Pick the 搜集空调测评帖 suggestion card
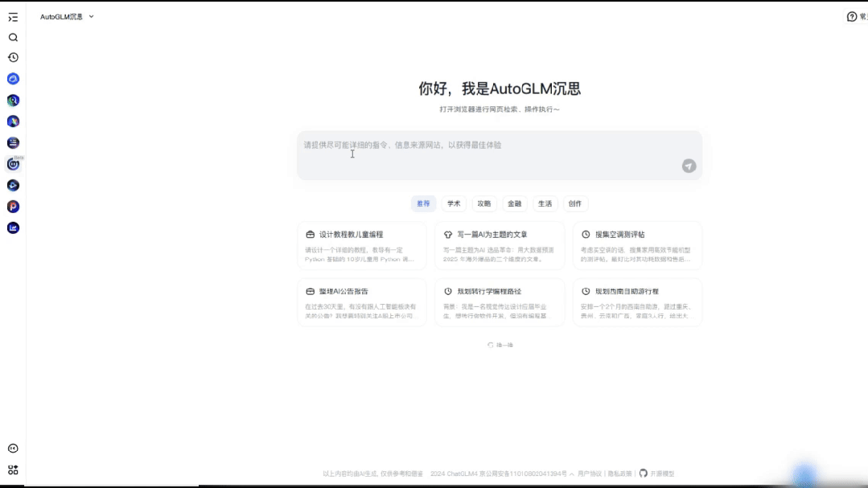 [x=637, y=246]
